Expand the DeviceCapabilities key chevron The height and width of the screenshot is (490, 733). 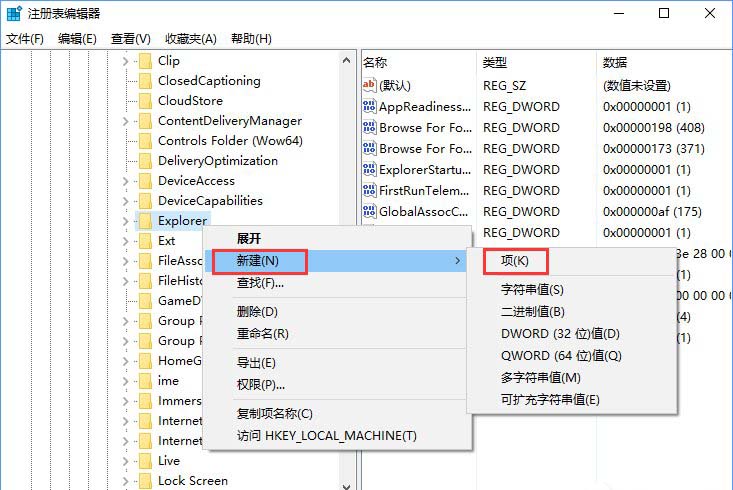point(125,201)
